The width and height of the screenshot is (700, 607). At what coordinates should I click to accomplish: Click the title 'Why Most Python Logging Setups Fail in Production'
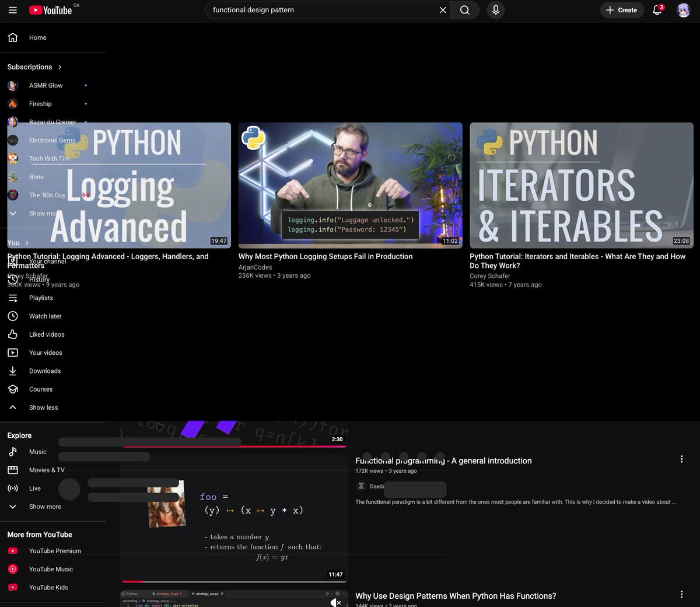coord(325,256)
